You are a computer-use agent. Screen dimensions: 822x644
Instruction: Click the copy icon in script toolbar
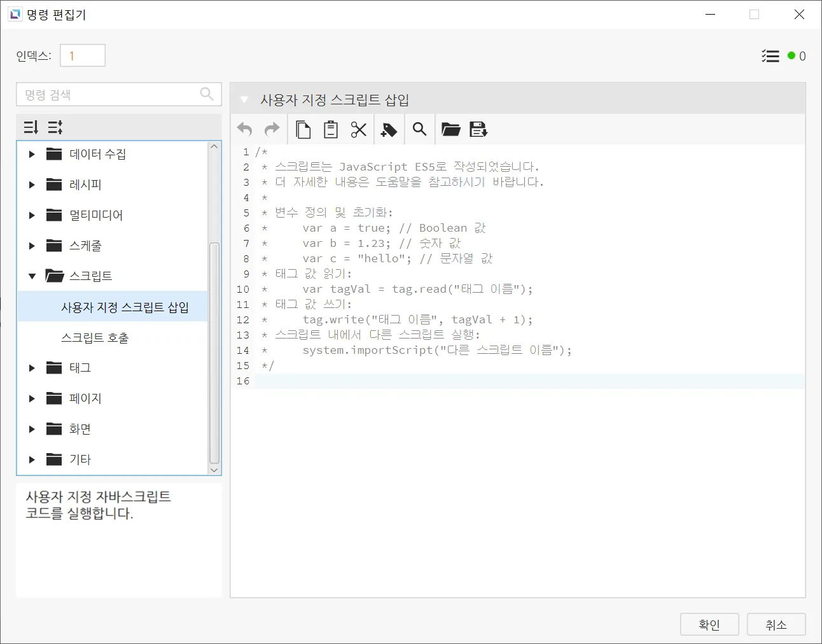coord(303,130)
